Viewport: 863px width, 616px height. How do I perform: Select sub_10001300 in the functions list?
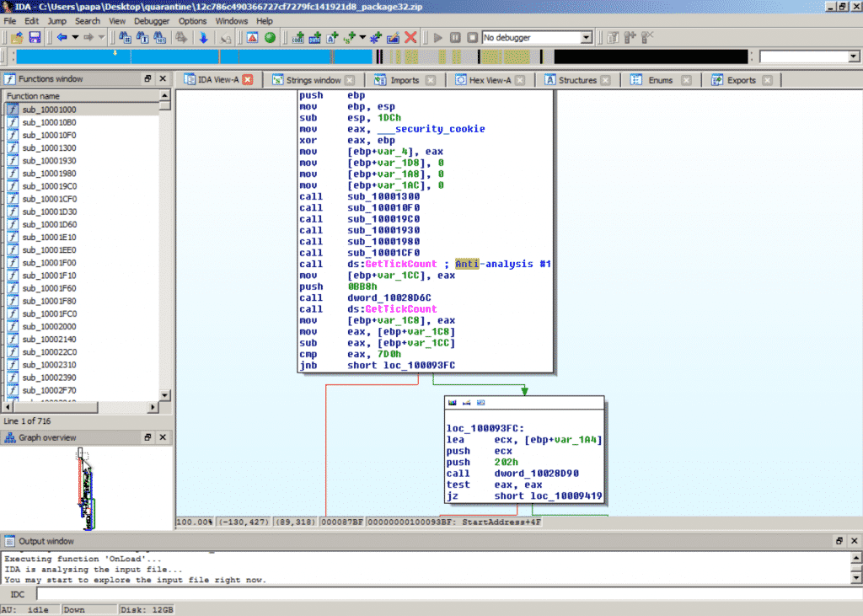coord(82,147)
